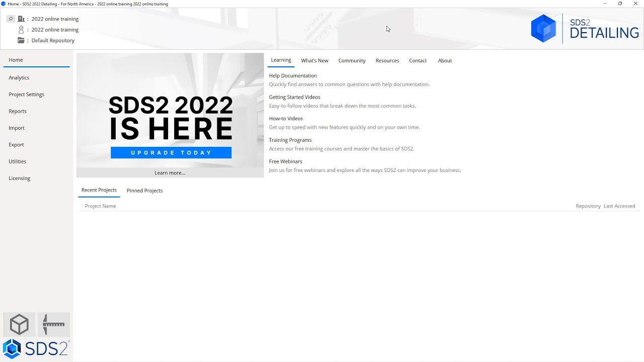Open the Community tab
The height and width of the screenshot is (362, 644).
point(352,60)
